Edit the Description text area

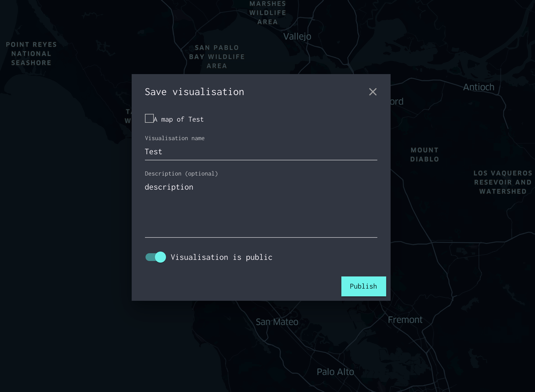coord(261,209)
